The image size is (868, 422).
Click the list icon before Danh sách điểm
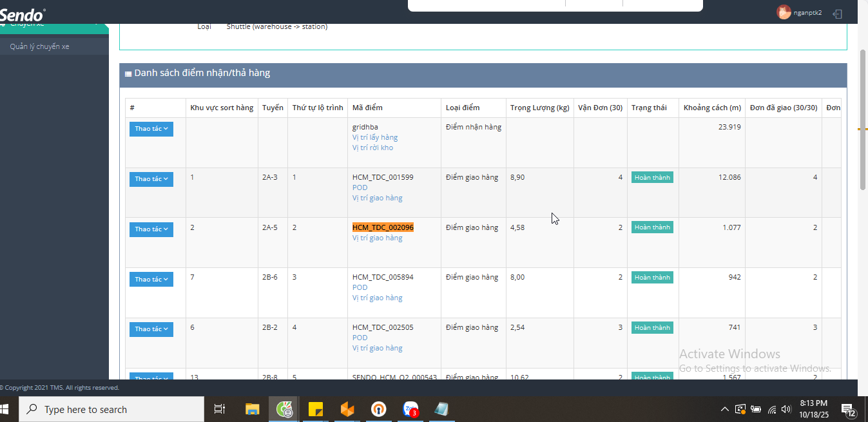point(128,74)
